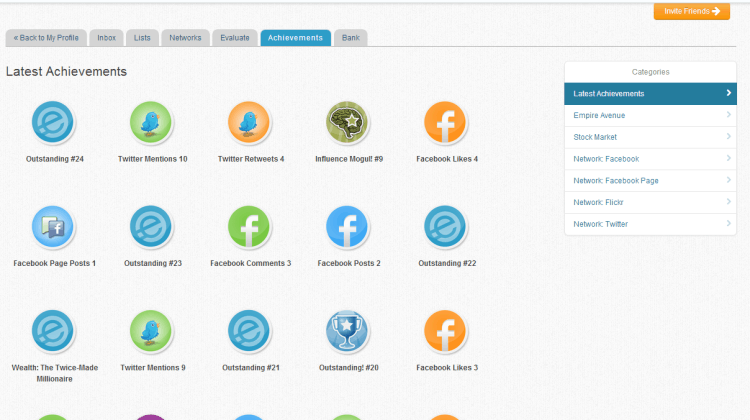Click the 'Twitter Mentions 9' label text

tap(153, 367)
